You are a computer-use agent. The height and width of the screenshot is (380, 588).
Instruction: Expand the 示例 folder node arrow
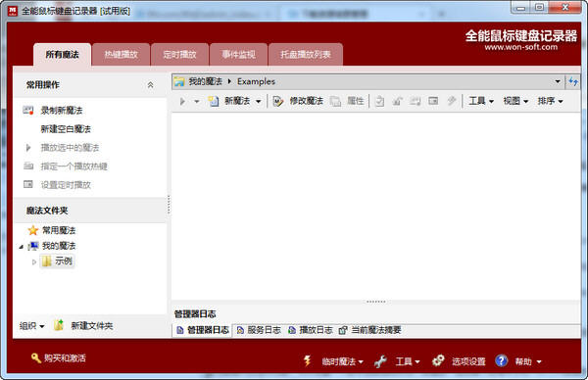(33, 261)
